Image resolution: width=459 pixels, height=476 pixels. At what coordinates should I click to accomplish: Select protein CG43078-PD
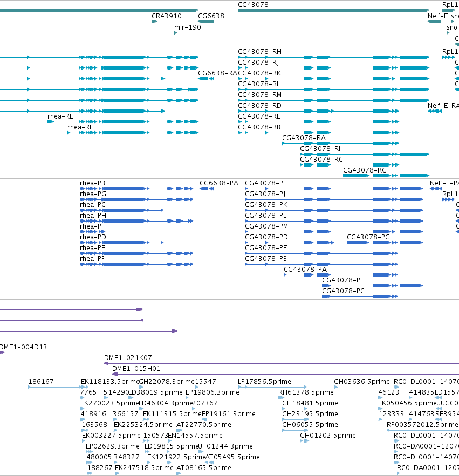coord(266,237)
